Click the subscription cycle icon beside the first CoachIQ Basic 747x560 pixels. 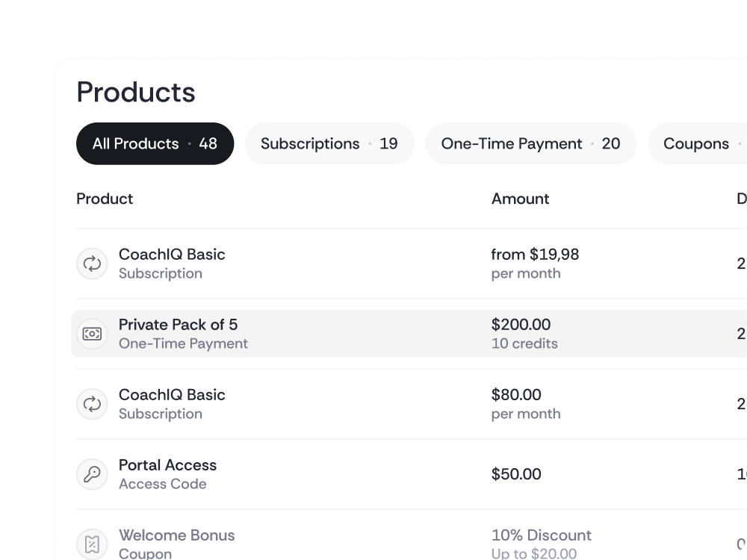click(x=92, y=264)
